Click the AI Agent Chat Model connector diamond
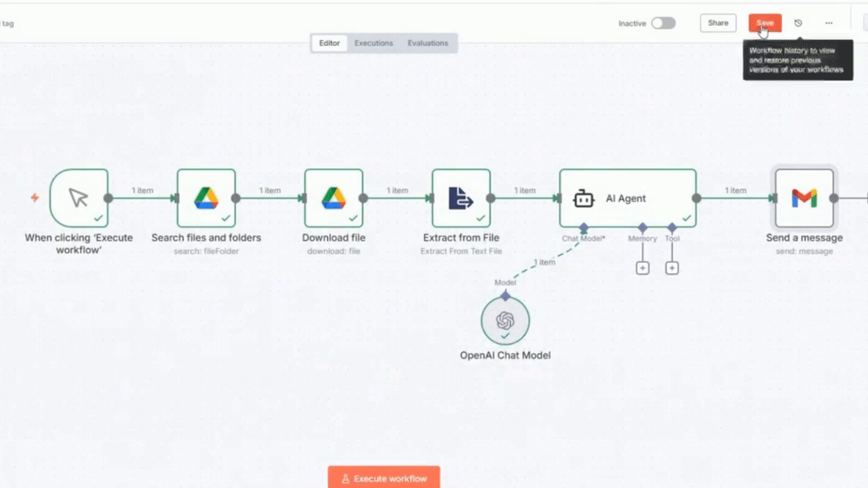The width and height of the screenshot is (868, 488). click(583, 227)
